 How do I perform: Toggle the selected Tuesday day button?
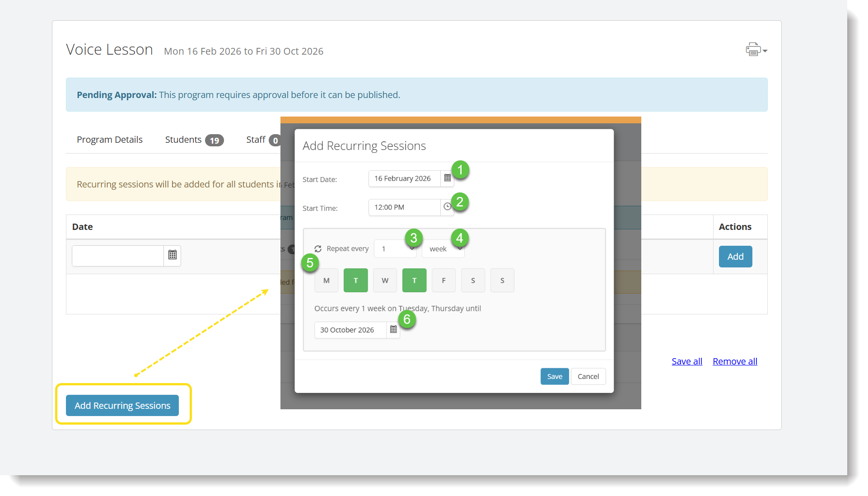356,281
